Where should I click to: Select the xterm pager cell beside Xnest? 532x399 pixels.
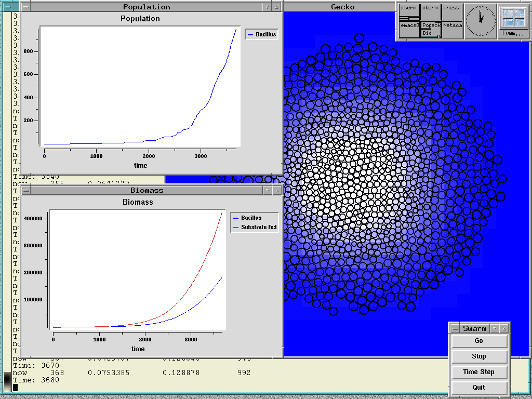(x=431, y=12)
